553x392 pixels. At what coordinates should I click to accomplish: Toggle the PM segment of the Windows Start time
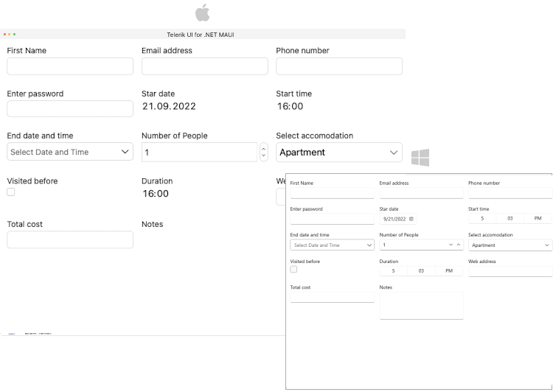538,219
